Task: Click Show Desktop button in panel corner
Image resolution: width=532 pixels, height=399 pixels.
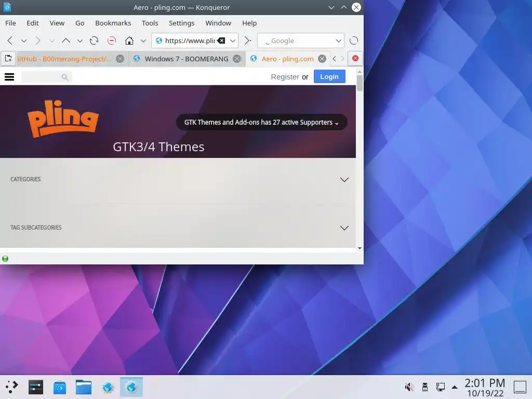Action: (520, 387)
